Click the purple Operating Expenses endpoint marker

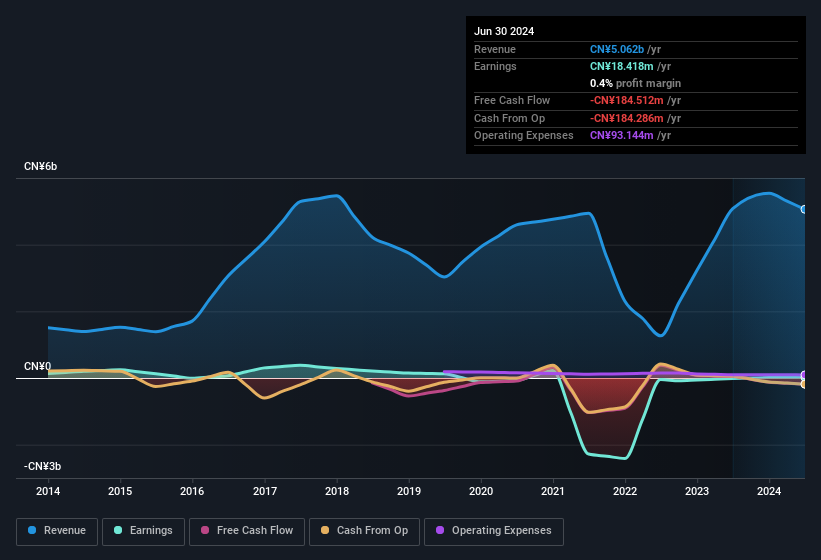pos(804,375)
